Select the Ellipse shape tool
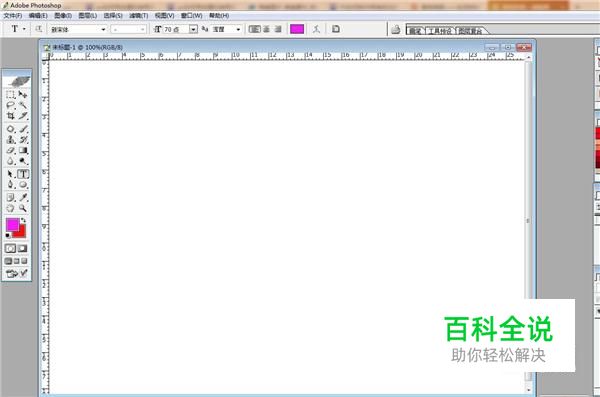This screenshot has width=600, height=397. coord(23,185)
